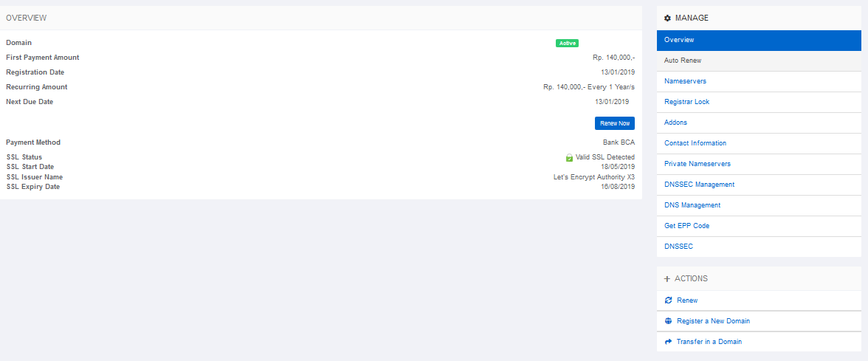Image resolution: width=868 pixels, height=361 pixels.
Task: Select the Overview menu item
Action: [x=759, y=40]
